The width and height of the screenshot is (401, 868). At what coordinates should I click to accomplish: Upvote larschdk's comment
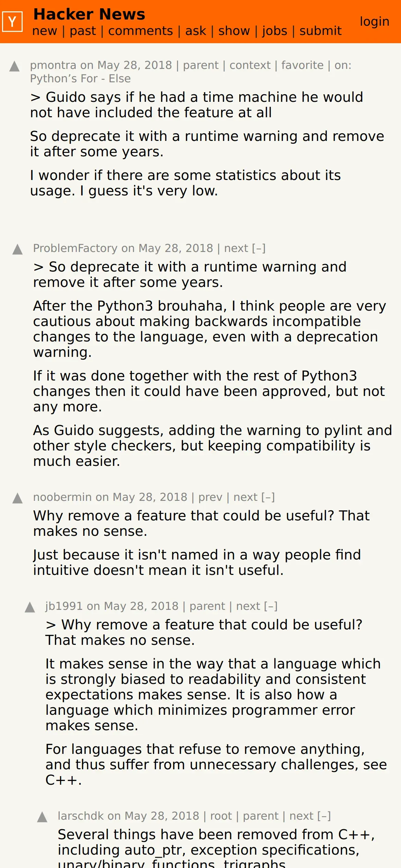42,817
